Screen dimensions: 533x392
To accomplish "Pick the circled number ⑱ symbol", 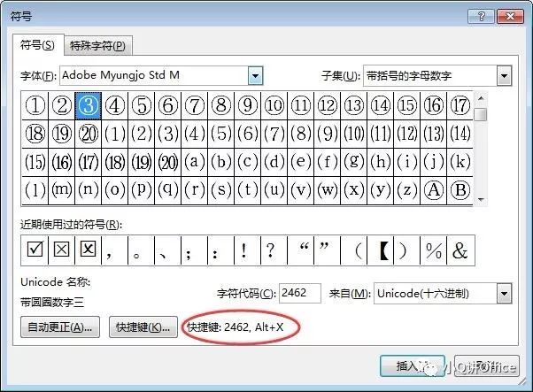I will click(35, 134).
